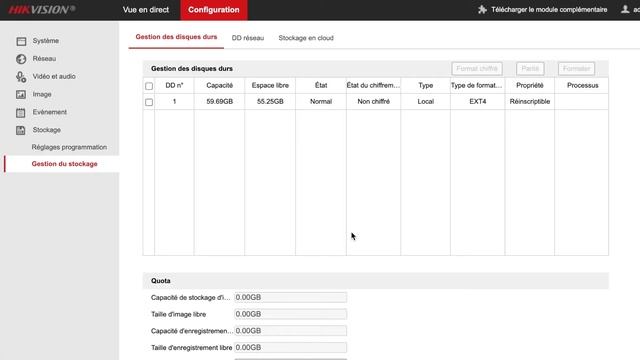
Task: Click the Réinscriptible property cell
Action: pos(530,102)
